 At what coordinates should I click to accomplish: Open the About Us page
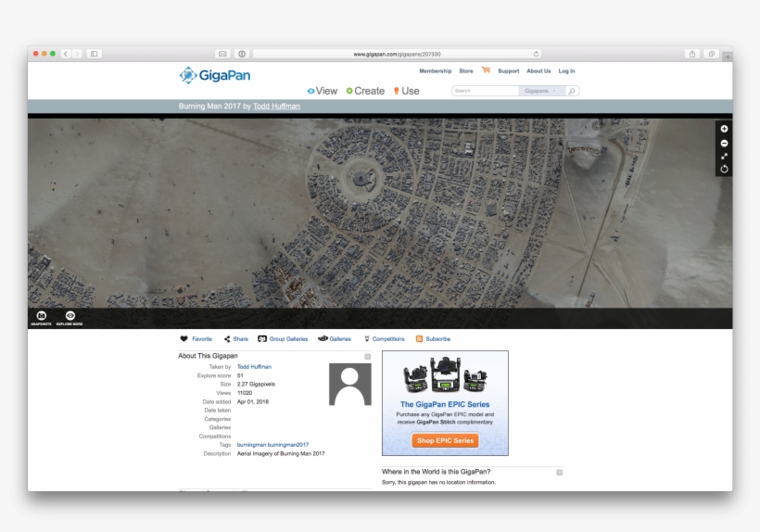tap(538, 70)
